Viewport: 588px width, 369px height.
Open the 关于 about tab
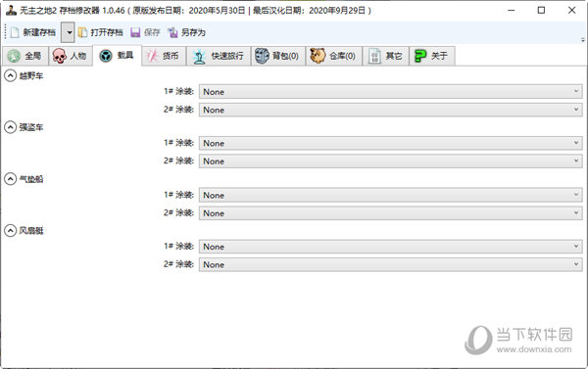[431, 56]
